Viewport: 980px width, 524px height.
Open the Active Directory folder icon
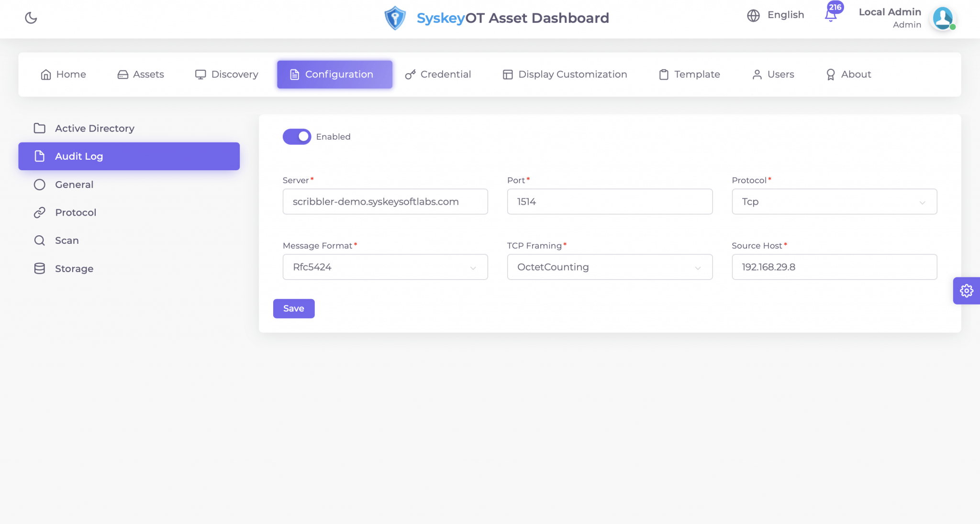(x=39, y=128)
